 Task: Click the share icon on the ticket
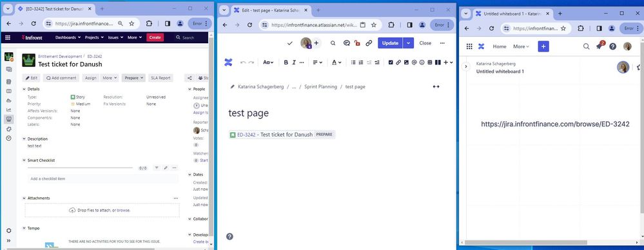[190, 77]
